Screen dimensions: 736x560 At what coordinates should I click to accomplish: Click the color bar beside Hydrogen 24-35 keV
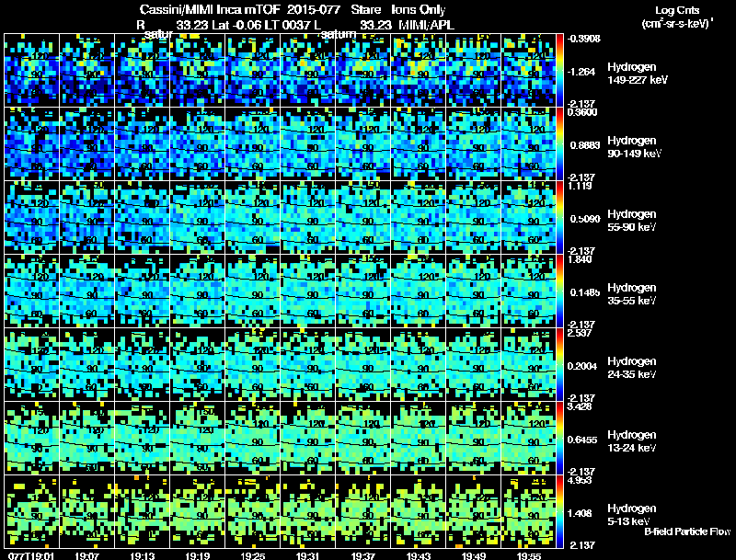point(559,364)
